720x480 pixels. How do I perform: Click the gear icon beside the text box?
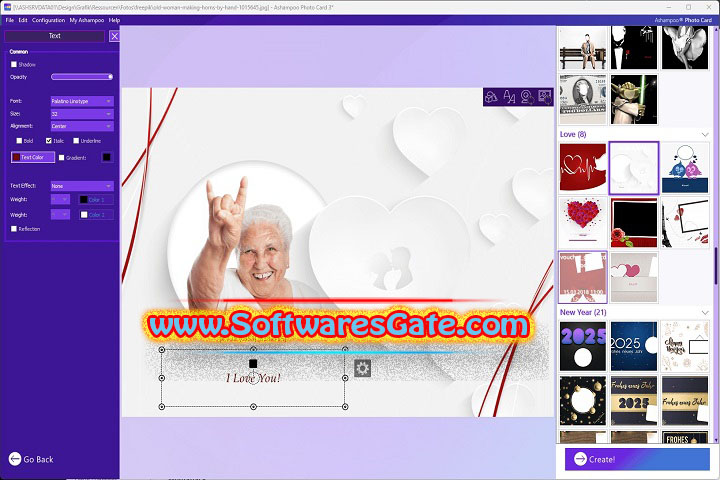pos(362,368)
